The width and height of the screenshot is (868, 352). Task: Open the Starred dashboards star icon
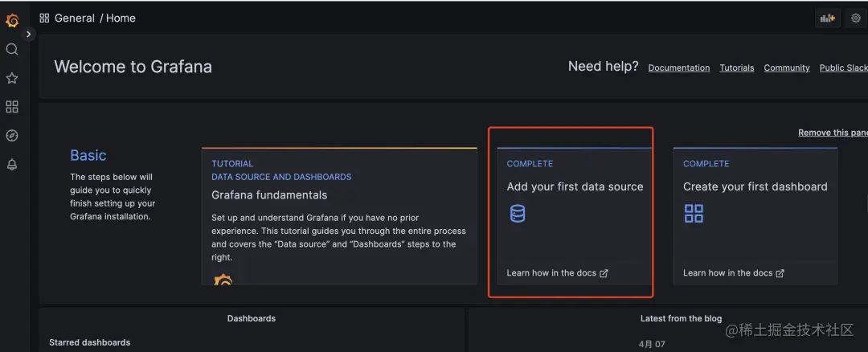[11, 78]
